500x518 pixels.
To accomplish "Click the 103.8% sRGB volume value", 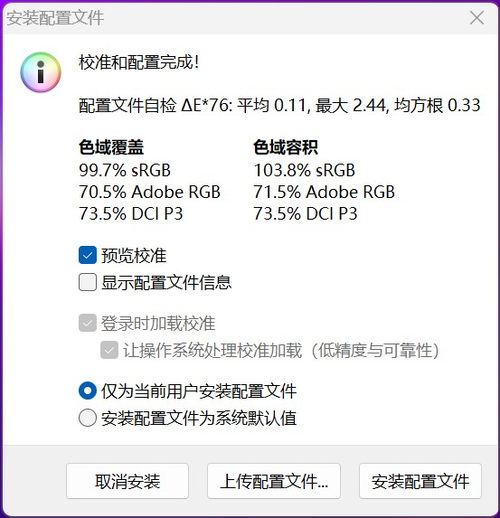I will click(304, 170).
